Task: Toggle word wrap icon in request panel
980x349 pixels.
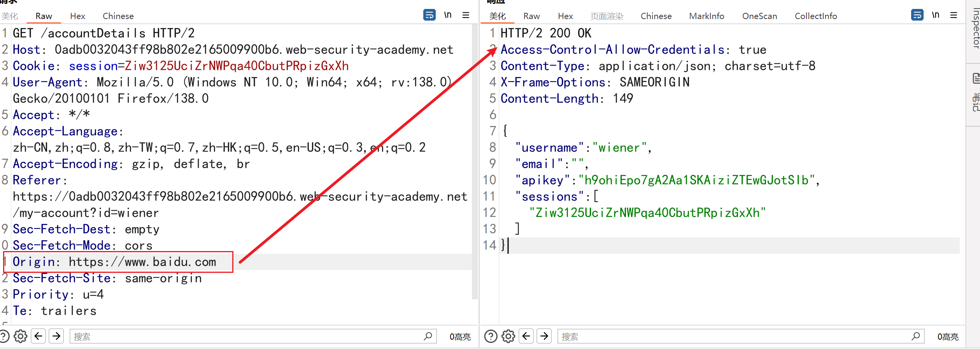Action: point(429,15)
